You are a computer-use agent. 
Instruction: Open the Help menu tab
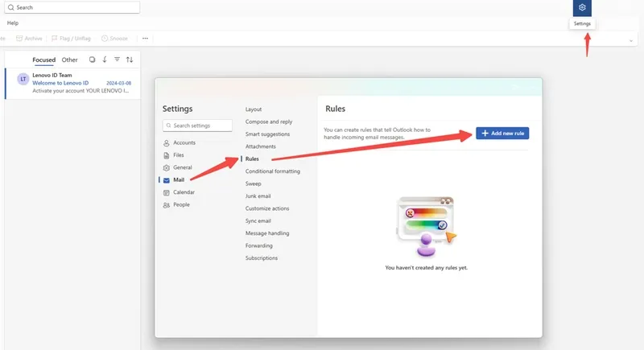point(13,23)
